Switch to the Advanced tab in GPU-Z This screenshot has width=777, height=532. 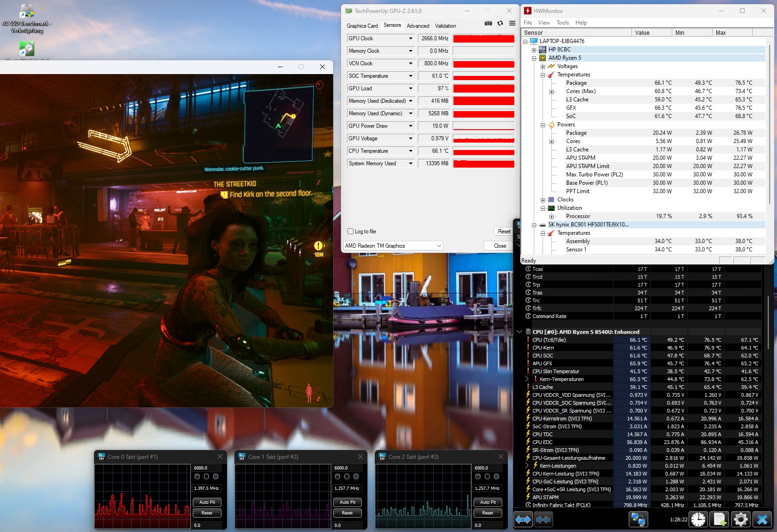[417, 26]
